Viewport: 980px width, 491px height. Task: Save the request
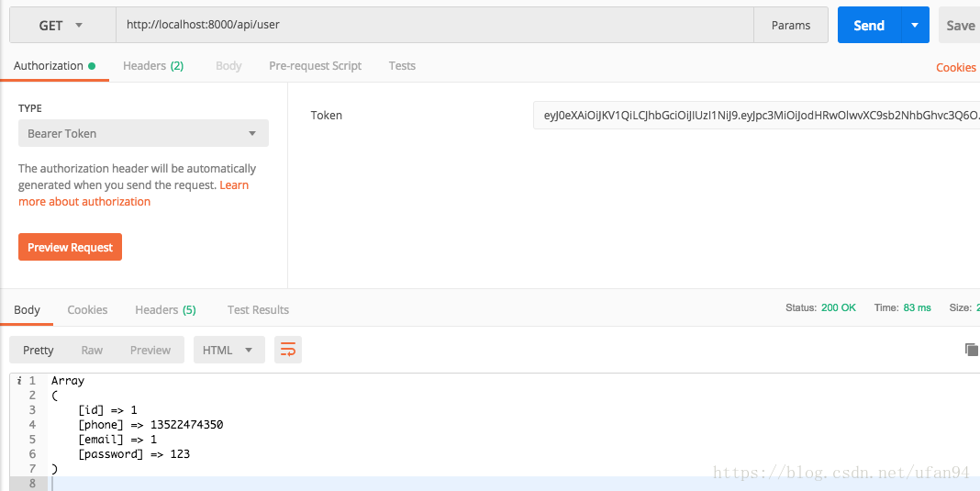pyautogui.click(x=960, y=25)
